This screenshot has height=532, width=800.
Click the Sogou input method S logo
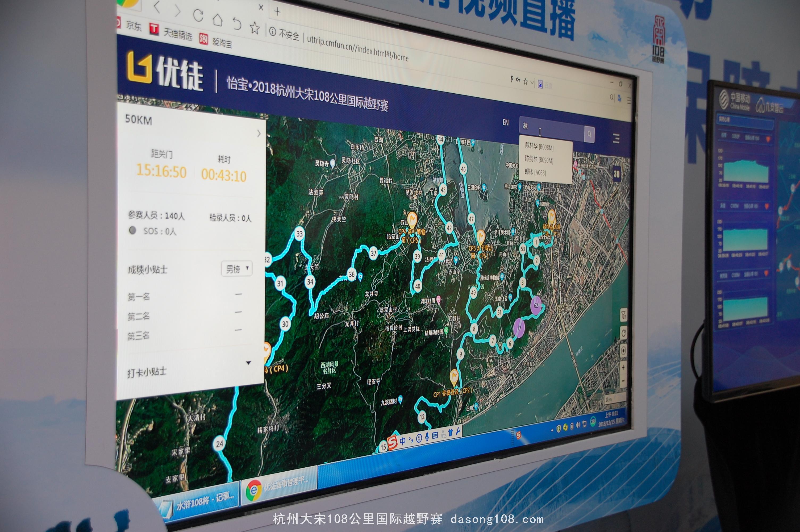click(392, 443)
